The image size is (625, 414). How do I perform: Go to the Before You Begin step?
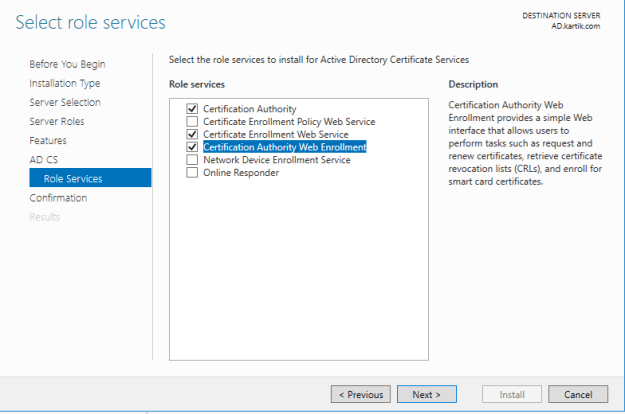point(67,64)
